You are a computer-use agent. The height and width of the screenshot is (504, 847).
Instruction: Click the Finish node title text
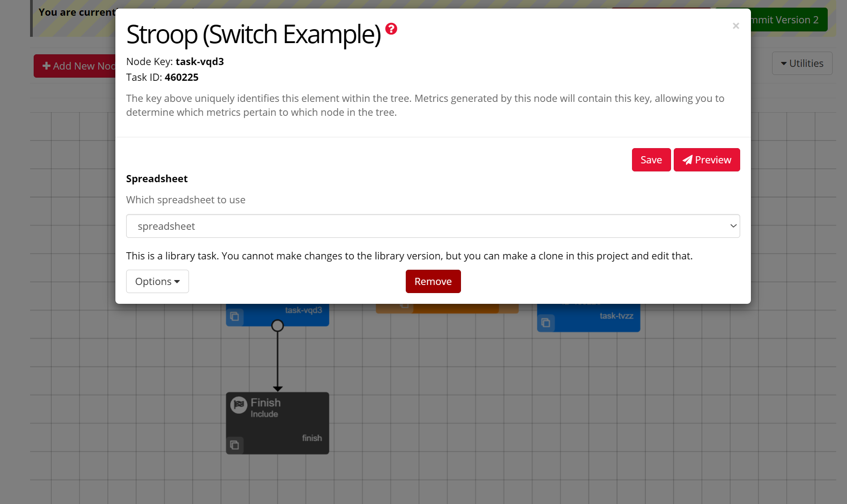click(266, 403)
